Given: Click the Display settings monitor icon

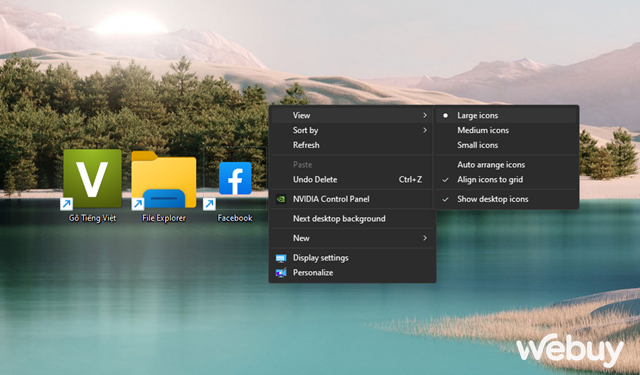Looking at the screenshot, I should pos(281,258).
